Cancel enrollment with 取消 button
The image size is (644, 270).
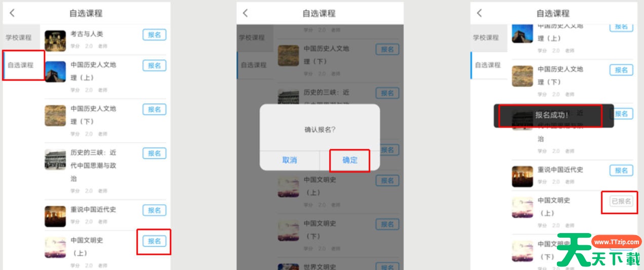(x=290, y=160)
